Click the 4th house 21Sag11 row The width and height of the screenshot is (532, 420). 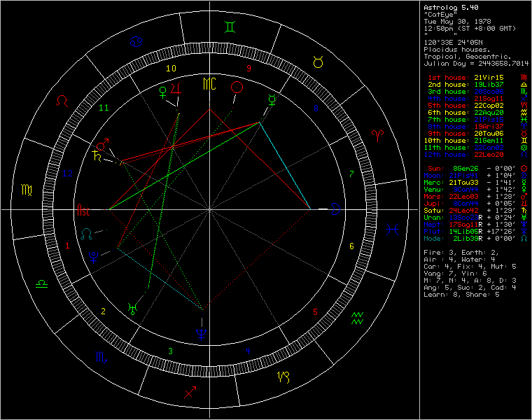click(x=477, y=99)
